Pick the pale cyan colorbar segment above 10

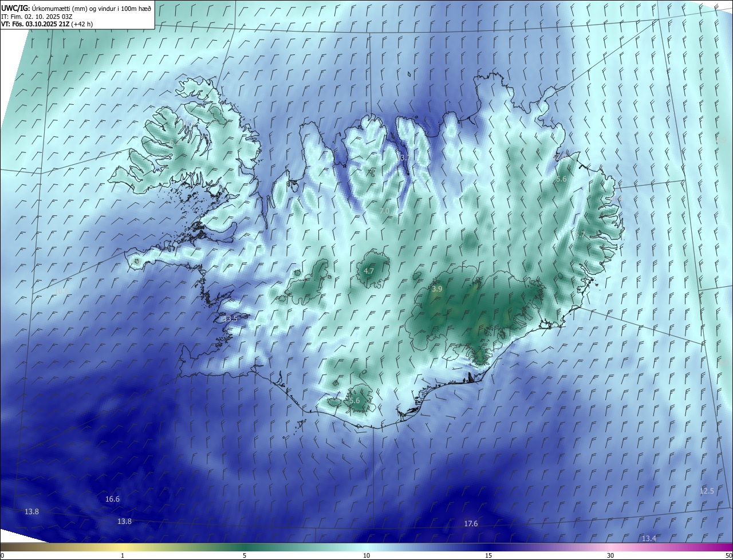click(366, 547)
